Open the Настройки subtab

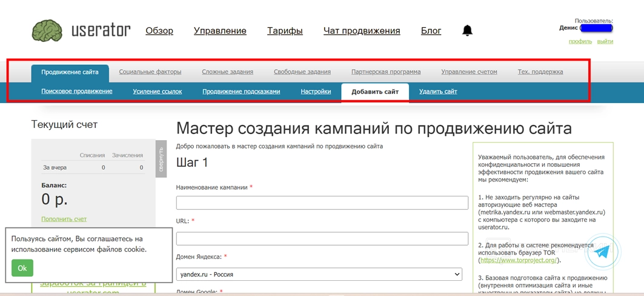point(316,92)
